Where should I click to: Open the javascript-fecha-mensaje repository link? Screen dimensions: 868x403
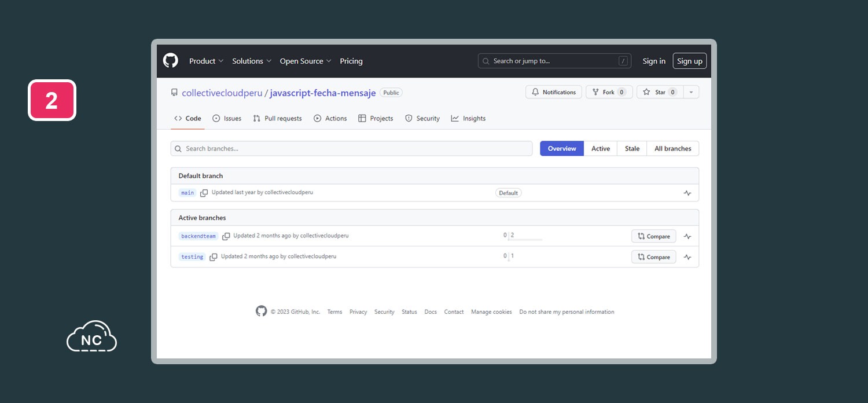pyautogui.click(x=323, y=93)
